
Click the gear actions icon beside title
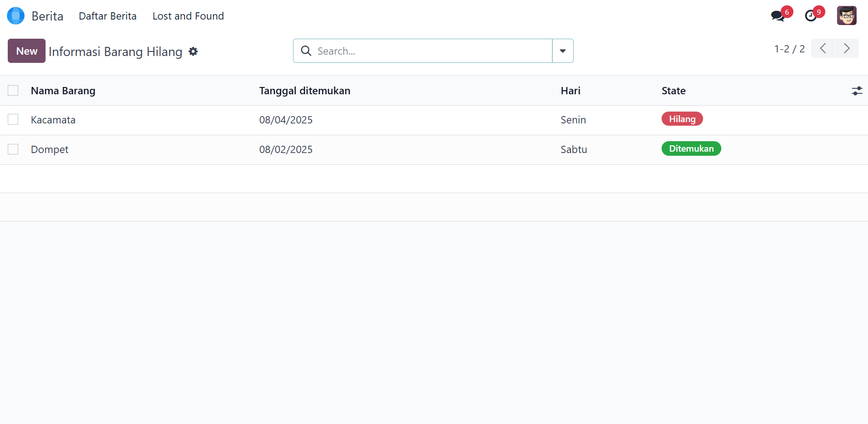point(193,51)
